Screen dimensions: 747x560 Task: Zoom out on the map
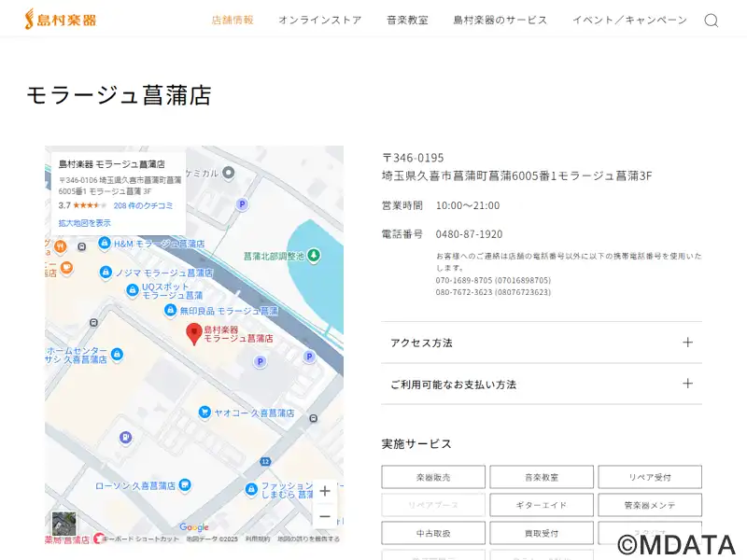tap(325, 516)
